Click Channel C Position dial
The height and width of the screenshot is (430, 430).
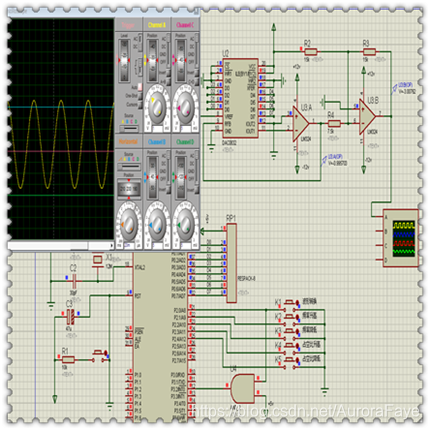[181, 60]
